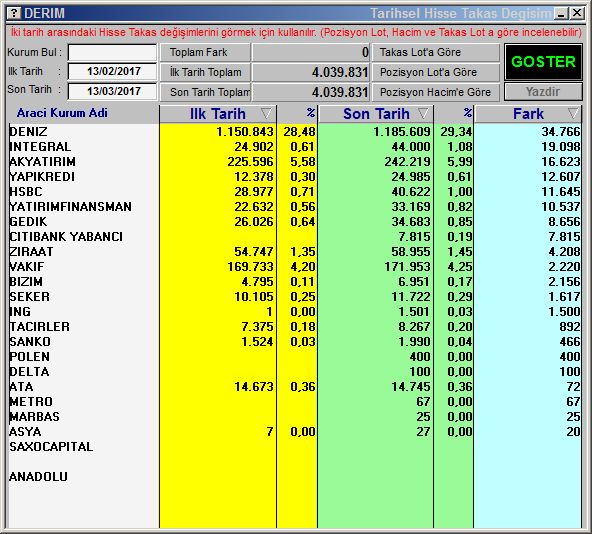Select the CITIBANK YABANCI row name
Image resolution: width=592 pixels, height=534 pixels.
point(66,237)
